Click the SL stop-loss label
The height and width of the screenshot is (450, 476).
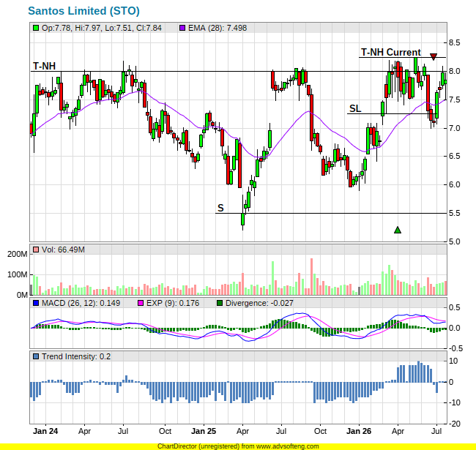(355, 108)
